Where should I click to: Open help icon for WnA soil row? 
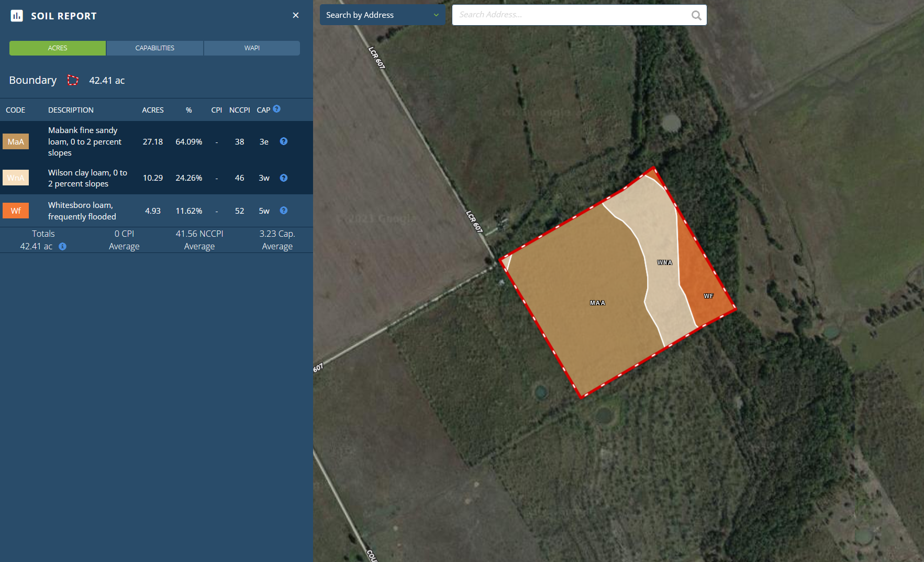284,178
